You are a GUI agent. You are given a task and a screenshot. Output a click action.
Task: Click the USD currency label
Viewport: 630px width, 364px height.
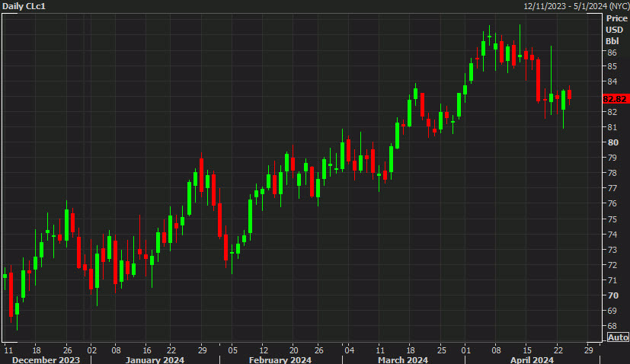[614, 30]
